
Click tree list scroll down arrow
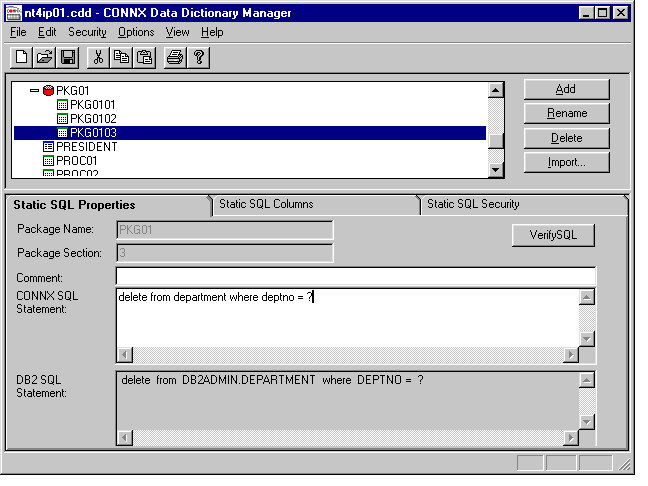(496, 169)
